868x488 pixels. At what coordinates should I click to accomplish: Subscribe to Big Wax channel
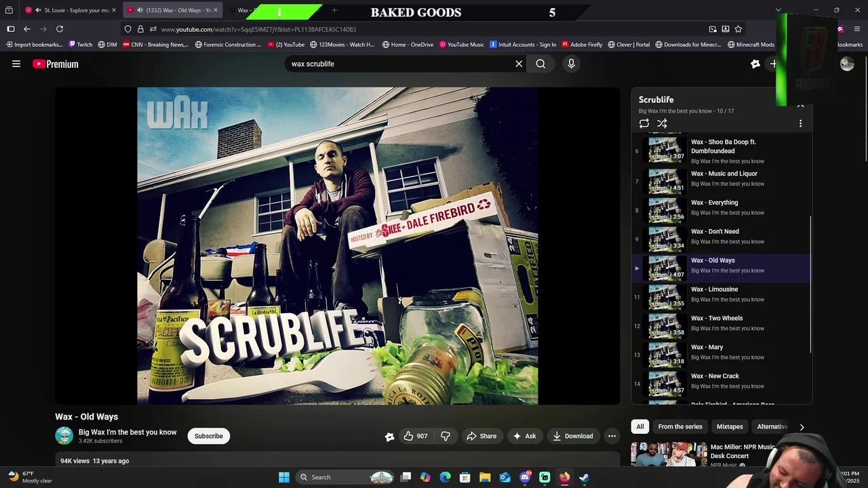click(x=209, y=436)
